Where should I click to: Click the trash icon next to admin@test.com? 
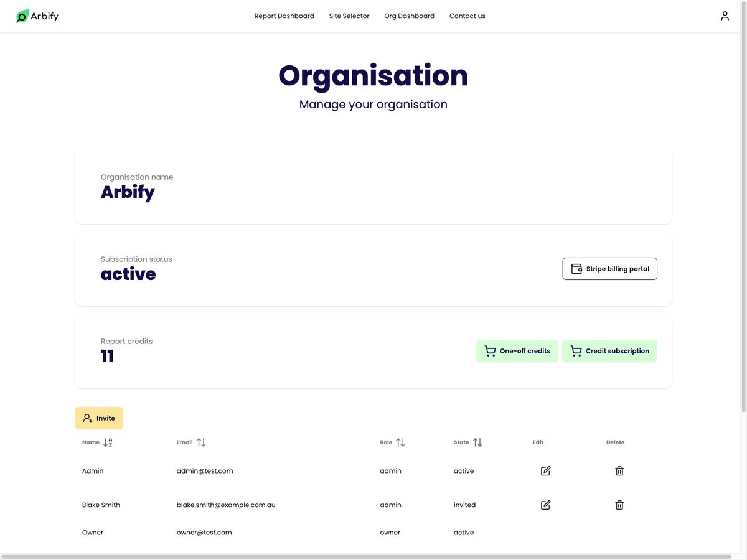(x=619, y=471)
